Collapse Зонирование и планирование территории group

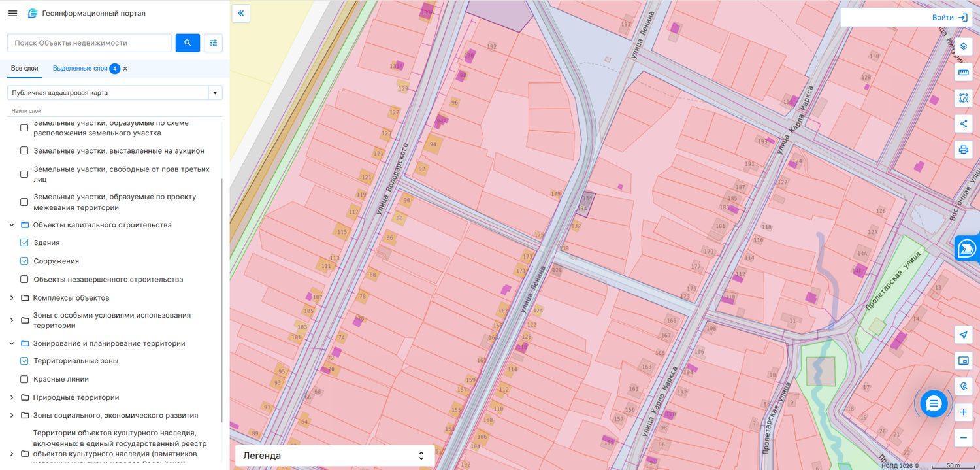(x=12, y=343)
